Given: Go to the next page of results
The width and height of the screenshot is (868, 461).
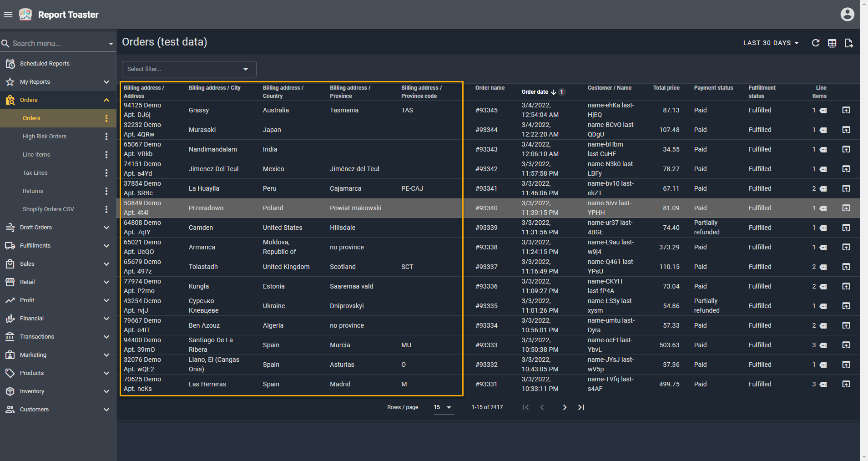Looking at the screenshot, I should pos(565,407).
